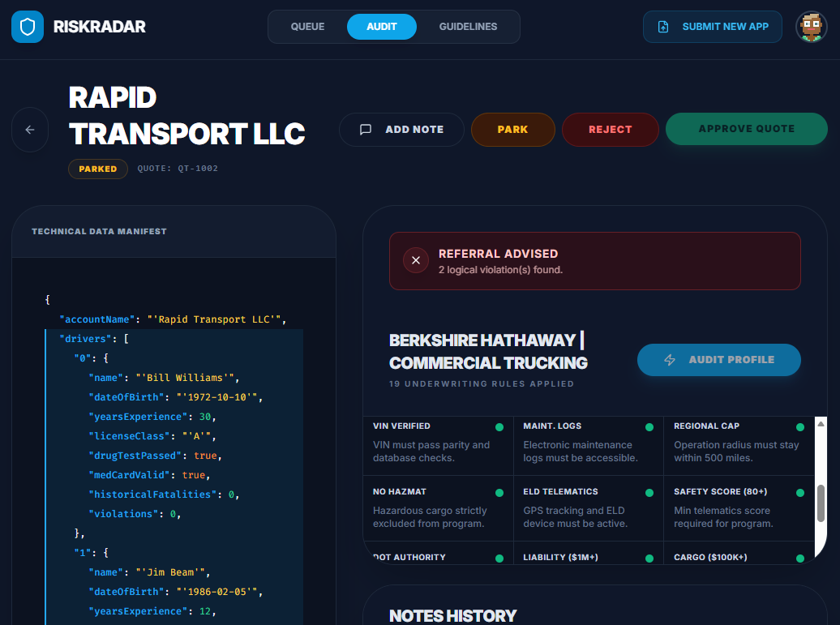Click the Safety Score green status dot
840x625 pixels.
800,492
